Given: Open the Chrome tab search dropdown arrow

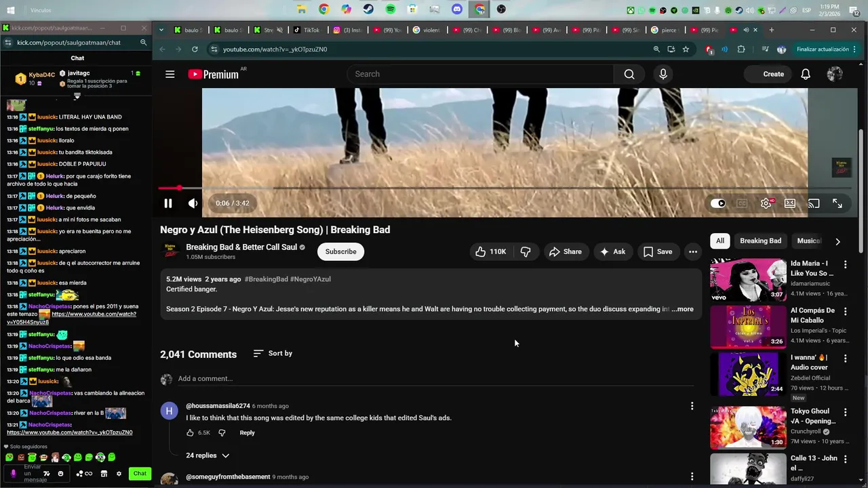Looking at the screenshot, I should [161, 30].
